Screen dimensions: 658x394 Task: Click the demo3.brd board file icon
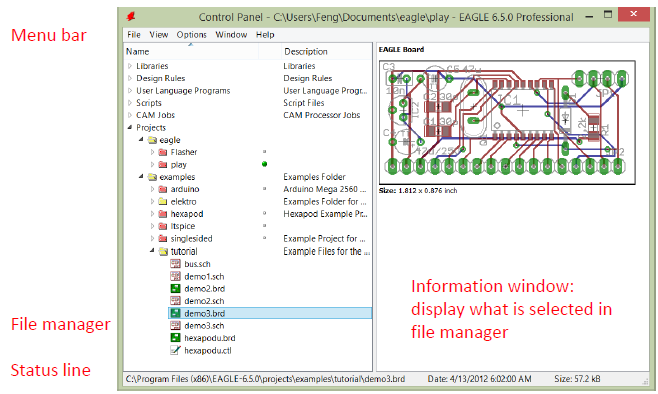(175, 313)
